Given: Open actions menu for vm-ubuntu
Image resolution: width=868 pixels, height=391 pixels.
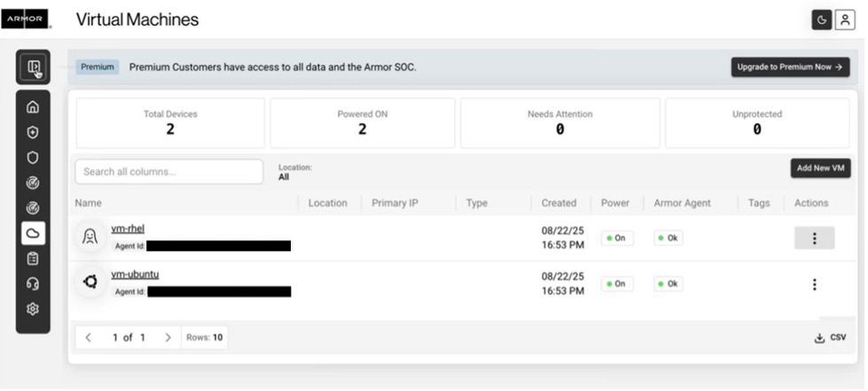Looking at the screenshot, I should point(814,285).
